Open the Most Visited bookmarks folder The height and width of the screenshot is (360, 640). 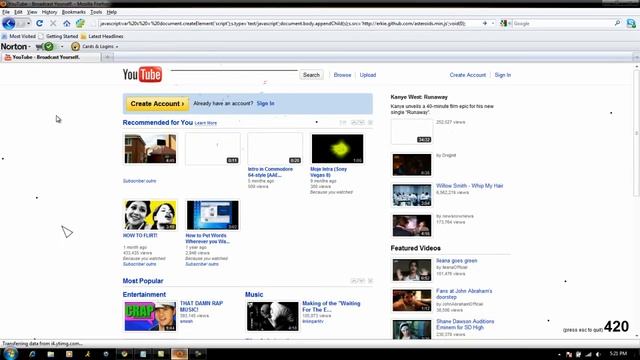(x=19, y=36)
